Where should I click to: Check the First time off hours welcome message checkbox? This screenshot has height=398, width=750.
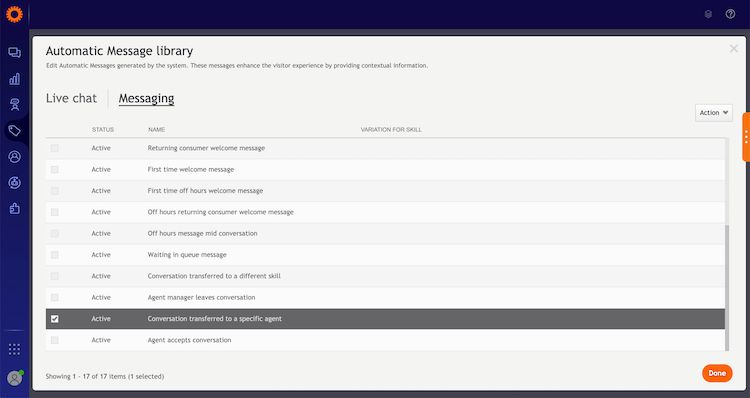[x=55, y=191]
